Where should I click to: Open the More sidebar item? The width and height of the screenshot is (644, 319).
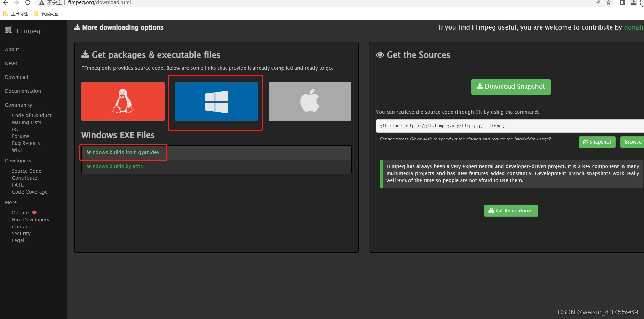11,202
